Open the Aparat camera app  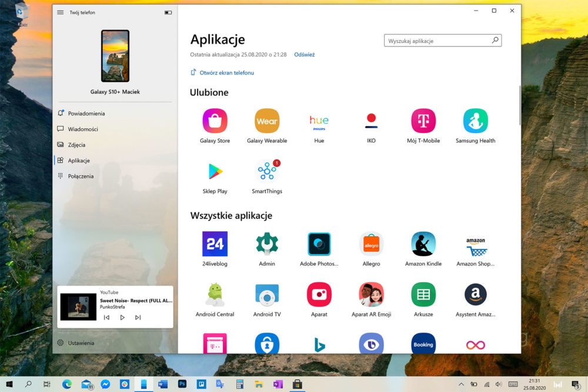coord(319,295)
